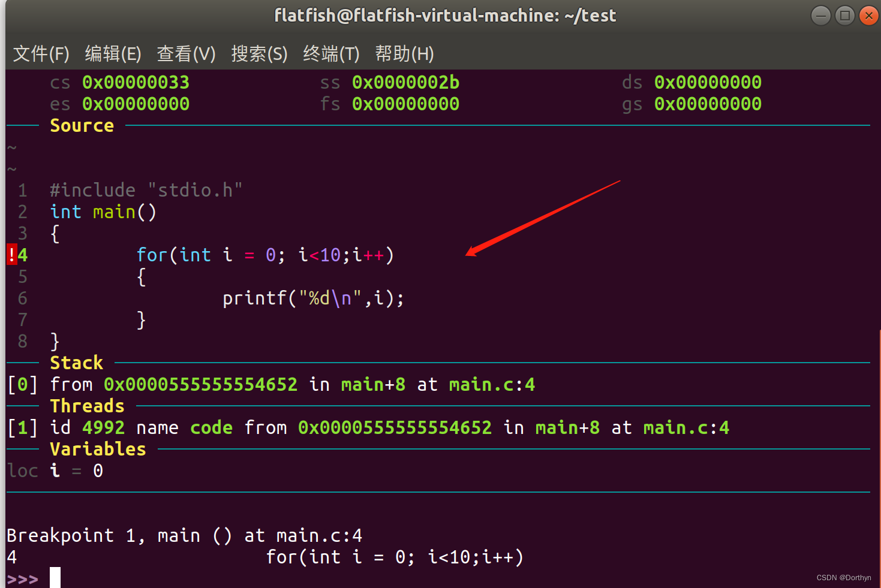Open the 编辑(E) menu
This screenshot has width=881, height=588.
(113, 54)
